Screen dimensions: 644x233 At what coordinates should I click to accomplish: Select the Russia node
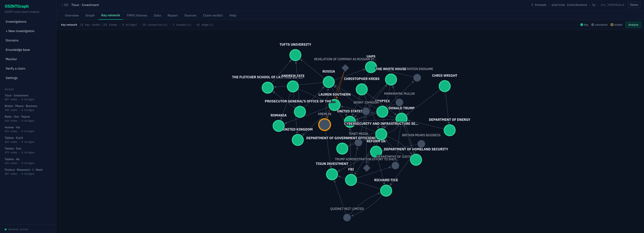coord(328,82)
